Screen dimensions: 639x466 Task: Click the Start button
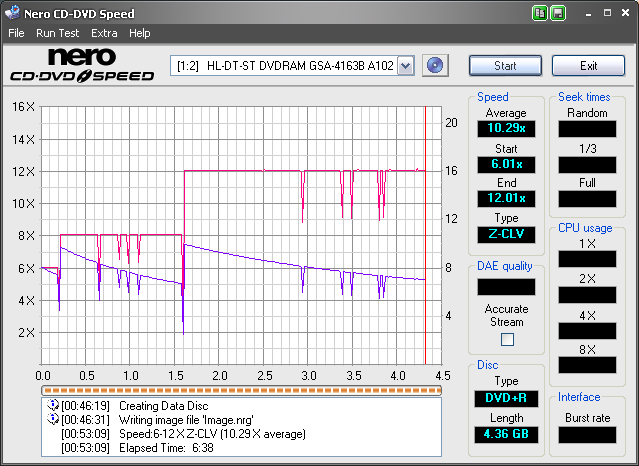click(x=505, y=66)
